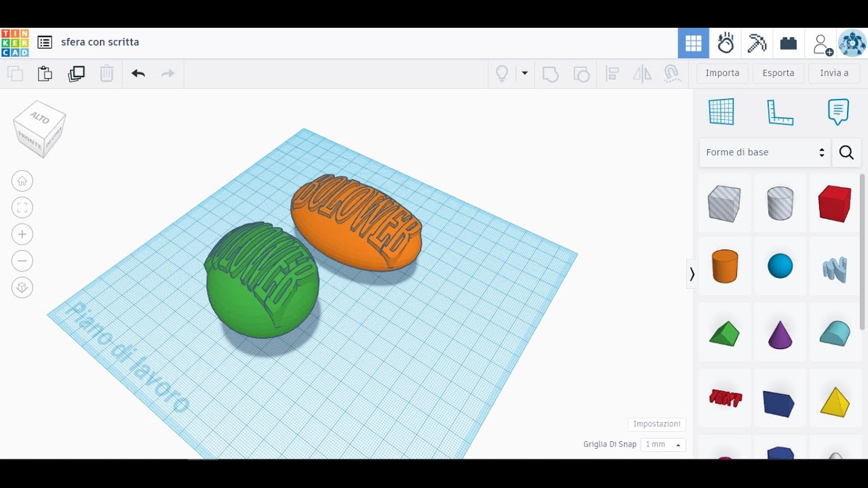The image size is (868, 488).
Task: Select the red text shape
Action: coord(724,398)
